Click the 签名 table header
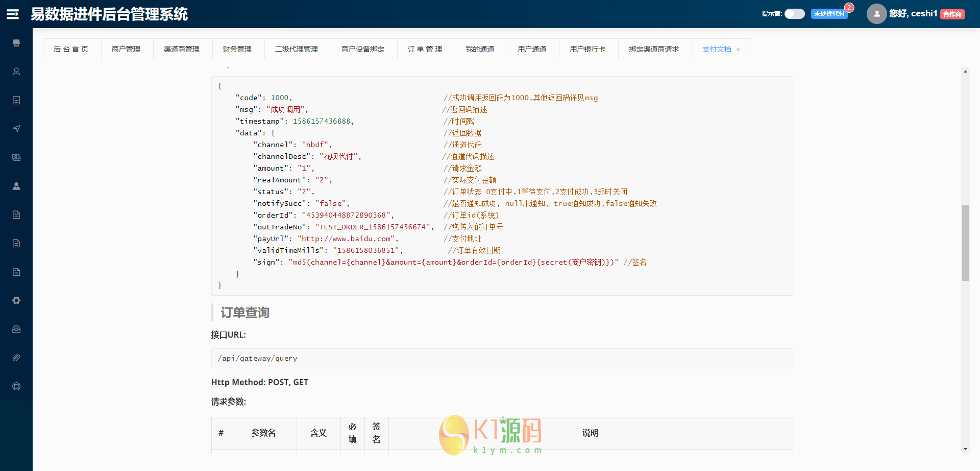 coord(377,433)
